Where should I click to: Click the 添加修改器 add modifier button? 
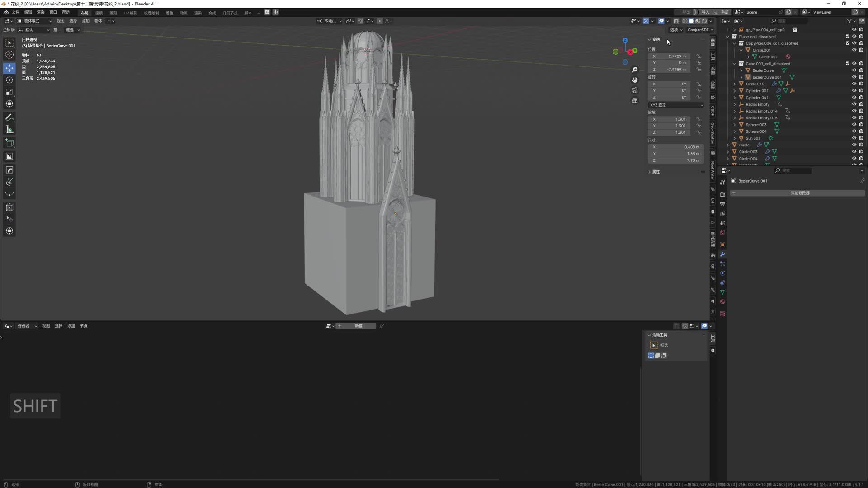point(799,193)
